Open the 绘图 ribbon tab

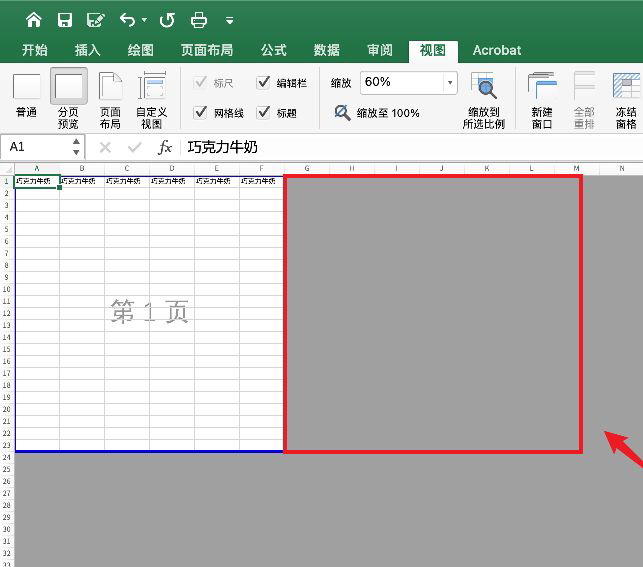(x=141, y=50)
